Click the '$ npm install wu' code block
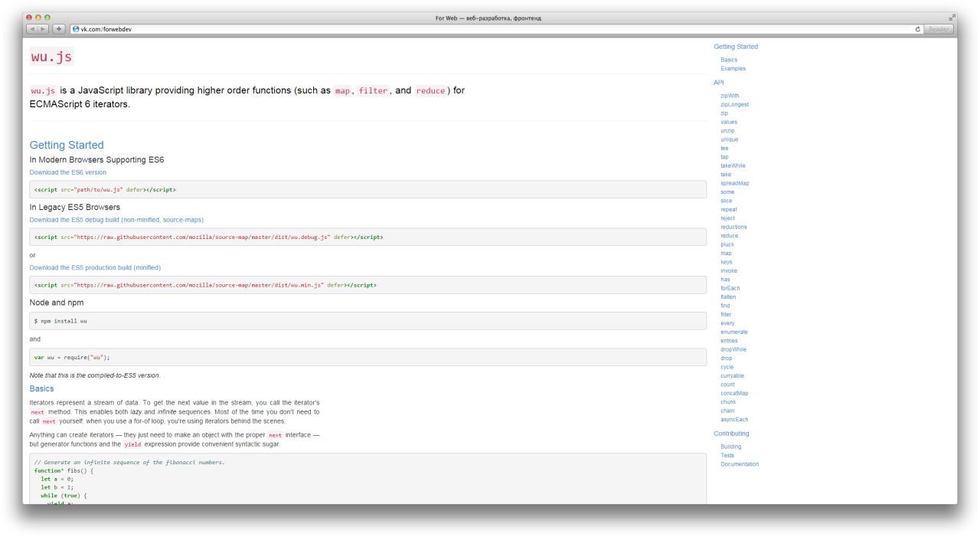The width and height of the screenshot is (980, 537). click(367, 321)
